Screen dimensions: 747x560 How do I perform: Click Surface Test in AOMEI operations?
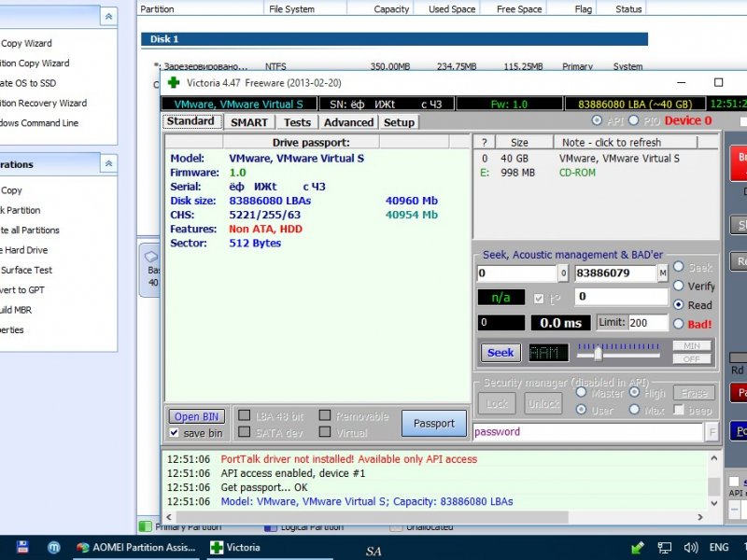(x=26, y=270)
